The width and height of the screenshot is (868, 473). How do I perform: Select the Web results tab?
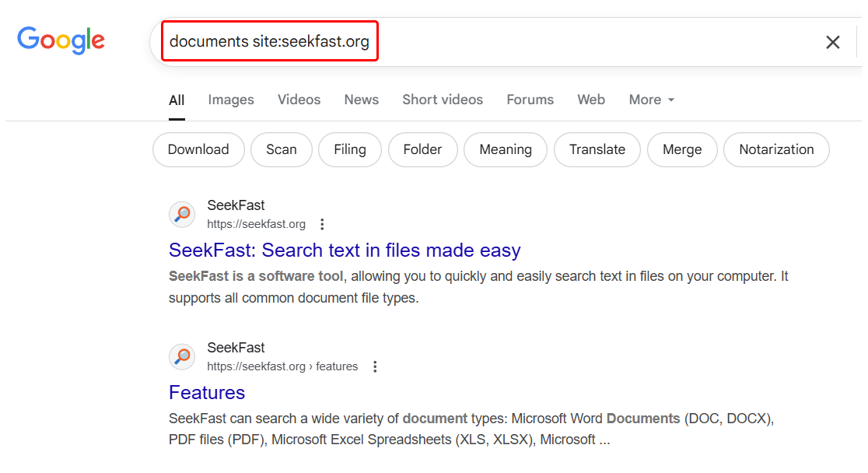point(591,100)
